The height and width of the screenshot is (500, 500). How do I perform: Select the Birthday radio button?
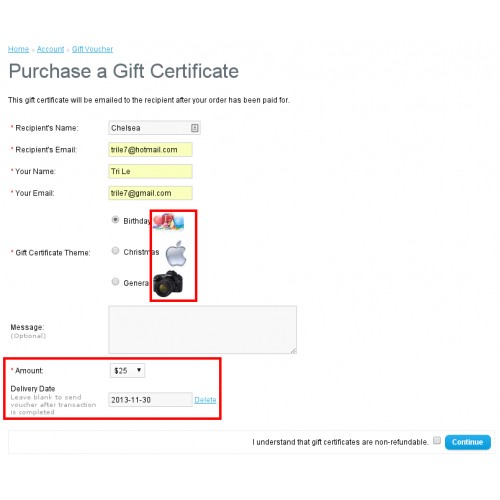tap(115, 220)
